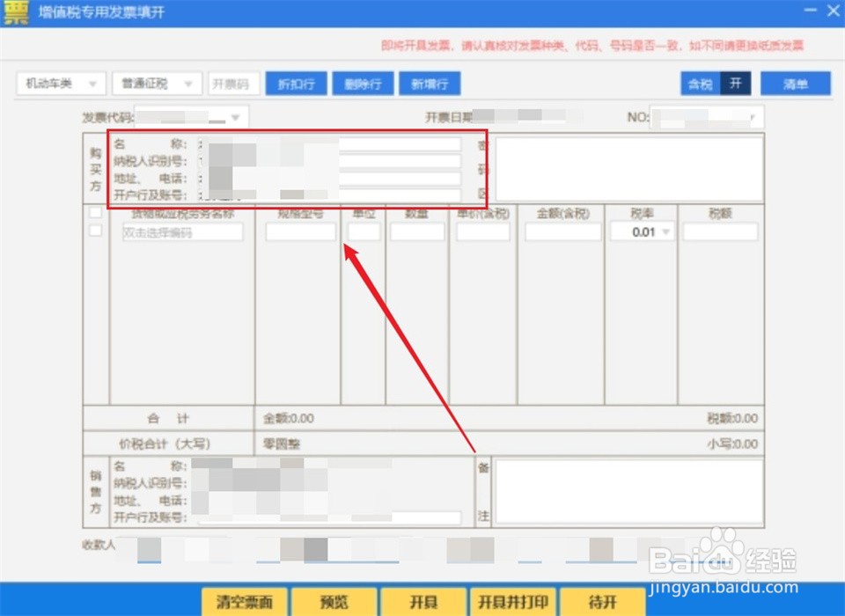Screen dimensions: 845x616
Task: Expand the 发票代码 invoice code dropdown
Action: 233,115
